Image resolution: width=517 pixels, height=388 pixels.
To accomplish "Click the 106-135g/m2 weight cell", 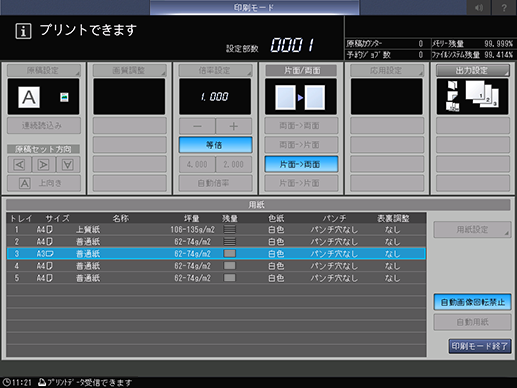I will click(192, 229).
